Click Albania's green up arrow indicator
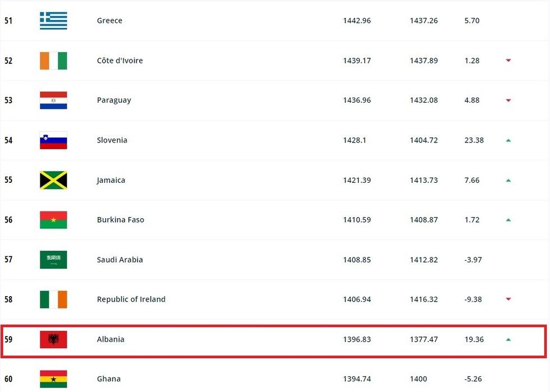Image resolution: width=550 pixels, height=392 pixels. (508, 339)
